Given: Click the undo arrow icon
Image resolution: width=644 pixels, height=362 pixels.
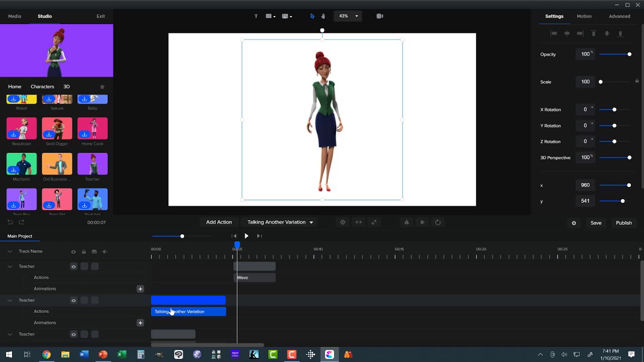Looking at the screenshot, I should pos(10,222).
